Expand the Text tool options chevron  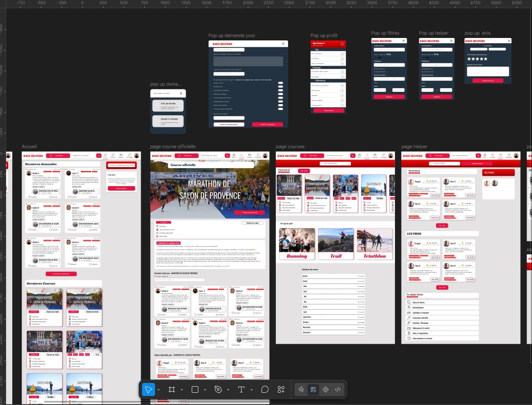[251, 390]
